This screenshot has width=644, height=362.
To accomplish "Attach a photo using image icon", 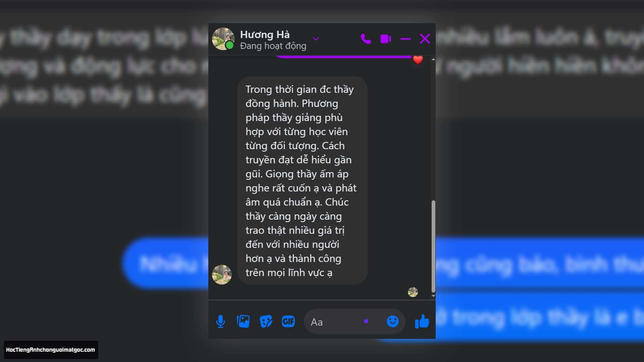I will point(243,321).
